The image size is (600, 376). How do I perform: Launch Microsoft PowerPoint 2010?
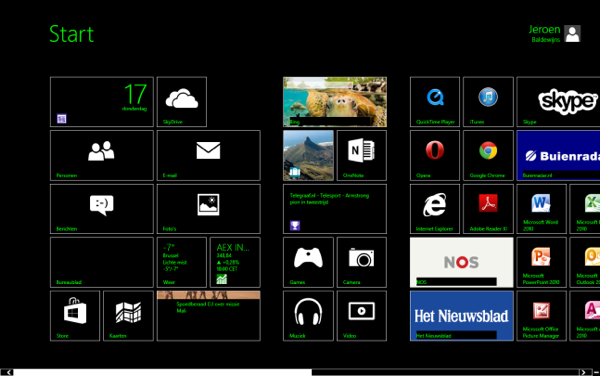(x=541, y=262)
